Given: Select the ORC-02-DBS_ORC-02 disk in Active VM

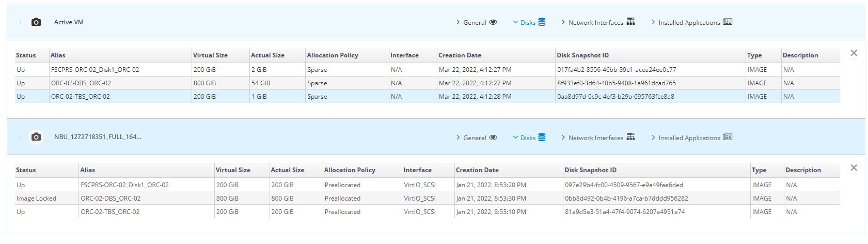Looking at the screenshot, I should click(x=81, y=83).
